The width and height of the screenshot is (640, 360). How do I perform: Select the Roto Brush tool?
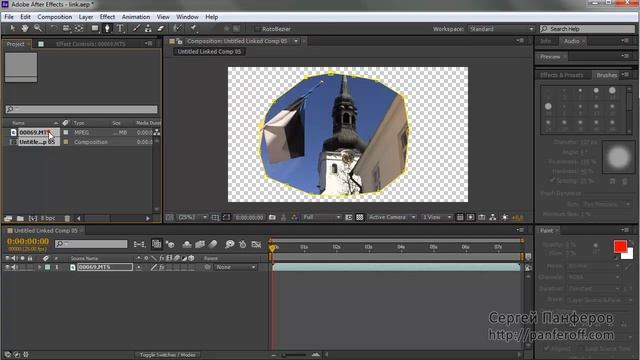click(177, 28)
